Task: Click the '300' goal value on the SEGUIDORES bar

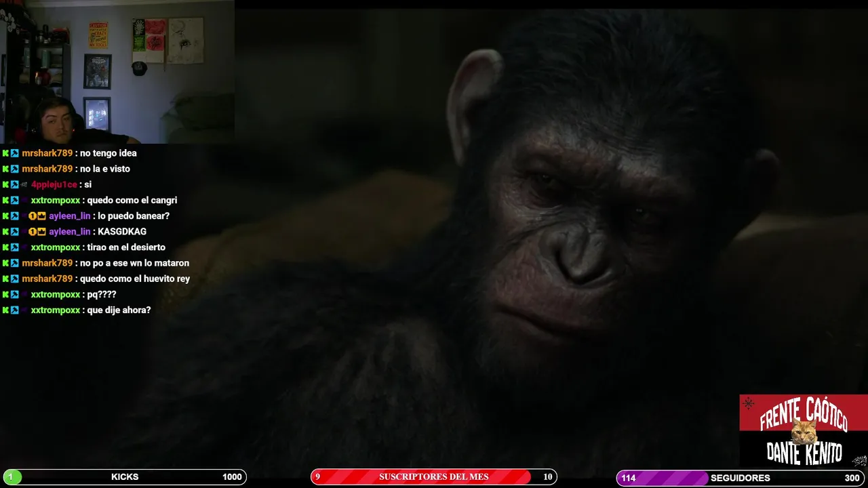Action: (x=852, y=478)
